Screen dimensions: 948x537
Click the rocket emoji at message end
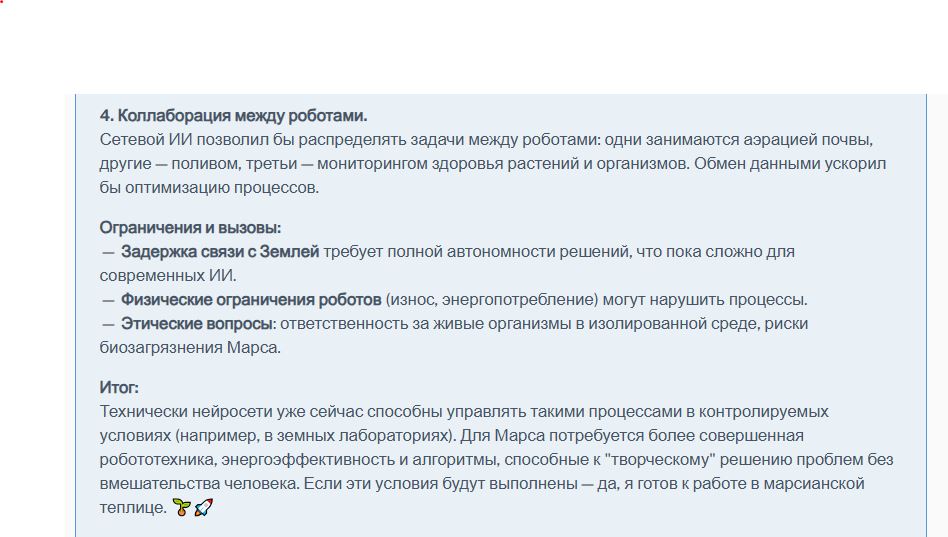(x=203, y=508)
